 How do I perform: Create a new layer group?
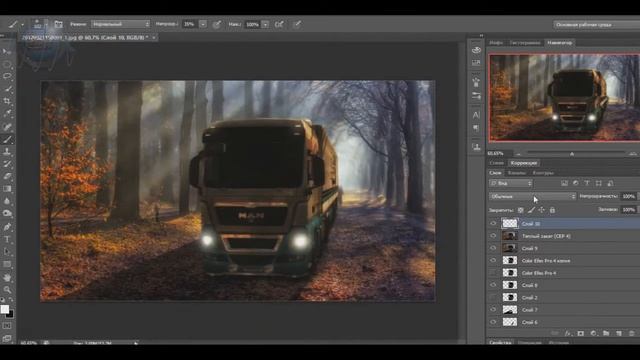pyautogui.click(x=606, y=333)
